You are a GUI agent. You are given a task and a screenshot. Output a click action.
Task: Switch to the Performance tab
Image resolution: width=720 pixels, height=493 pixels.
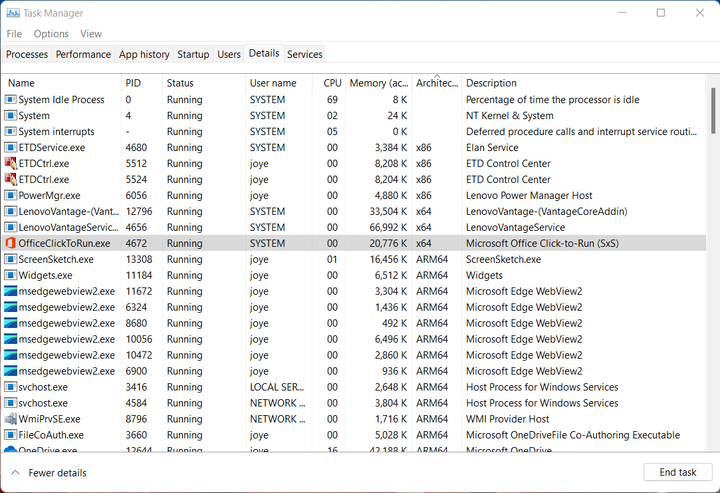83,54
